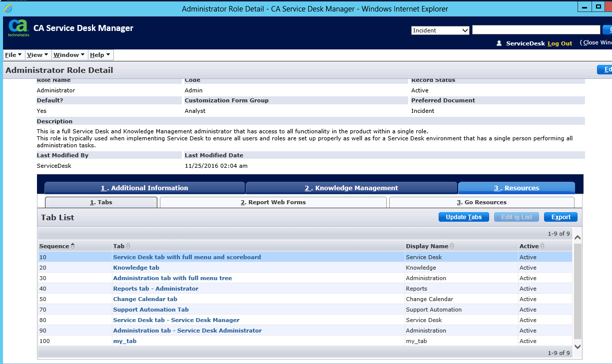This screenshot has height=364, width=612.
Task: Open the Incident search type dropdown
Action: 440,30
